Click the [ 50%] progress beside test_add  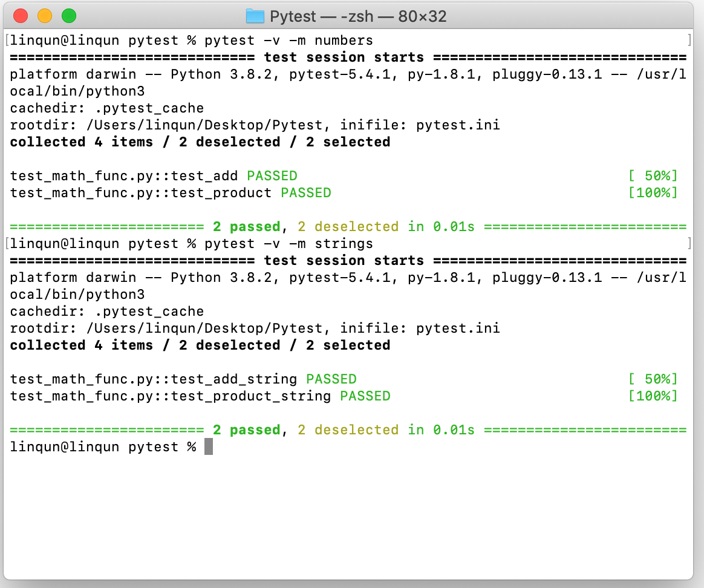(653, 176)
